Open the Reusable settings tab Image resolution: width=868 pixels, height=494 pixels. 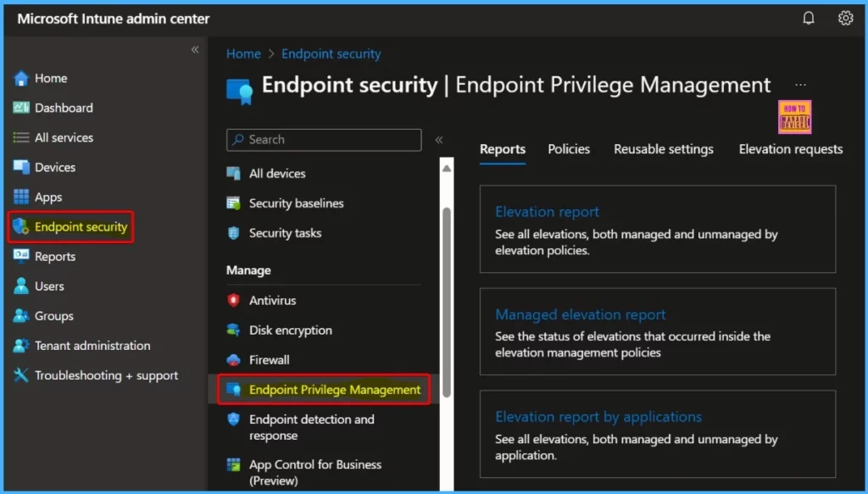(x=663, y=149)
